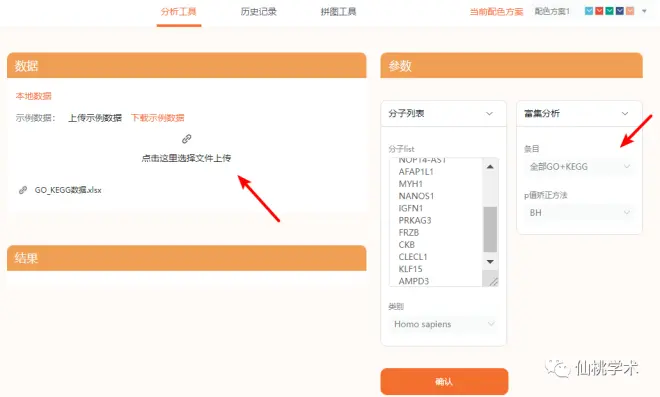Select the salmon color swatch
Viewport: 660px width, 397px height.
point(630,11)
